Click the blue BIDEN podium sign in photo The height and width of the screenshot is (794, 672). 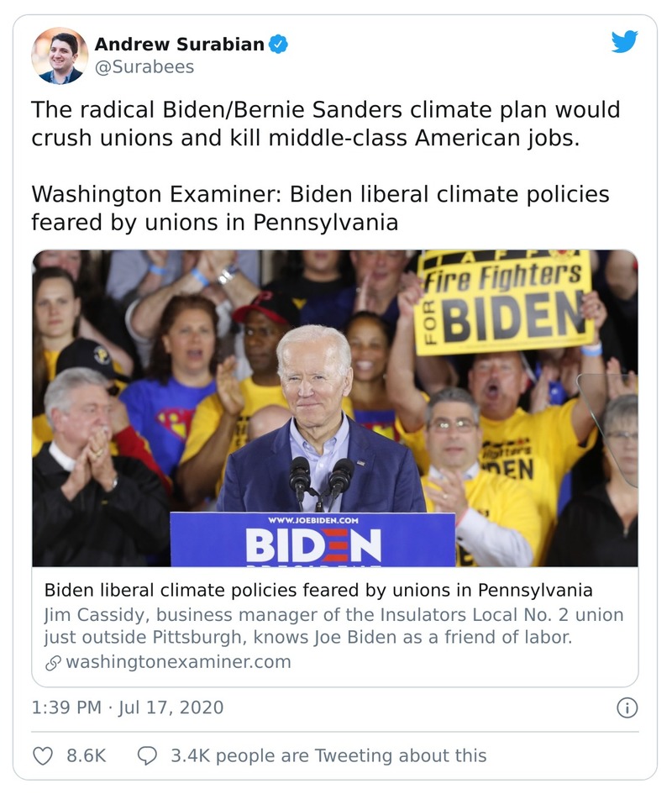[x=312, y=539]
